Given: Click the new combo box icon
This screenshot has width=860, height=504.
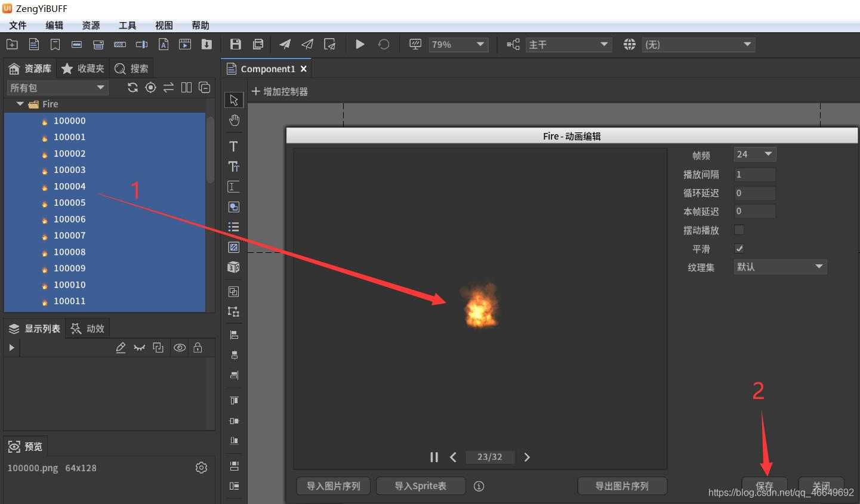Looking at the screenshot, I should pos(98,45).
